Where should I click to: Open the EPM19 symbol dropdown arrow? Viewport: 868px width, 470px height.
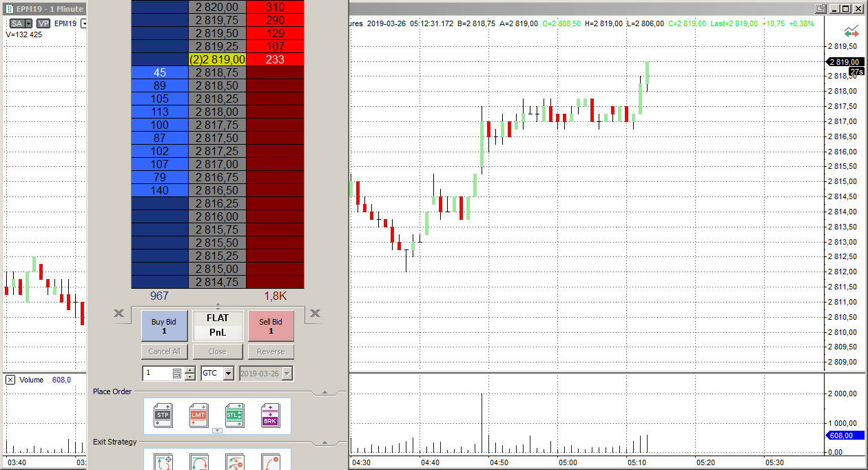[83, 23]
